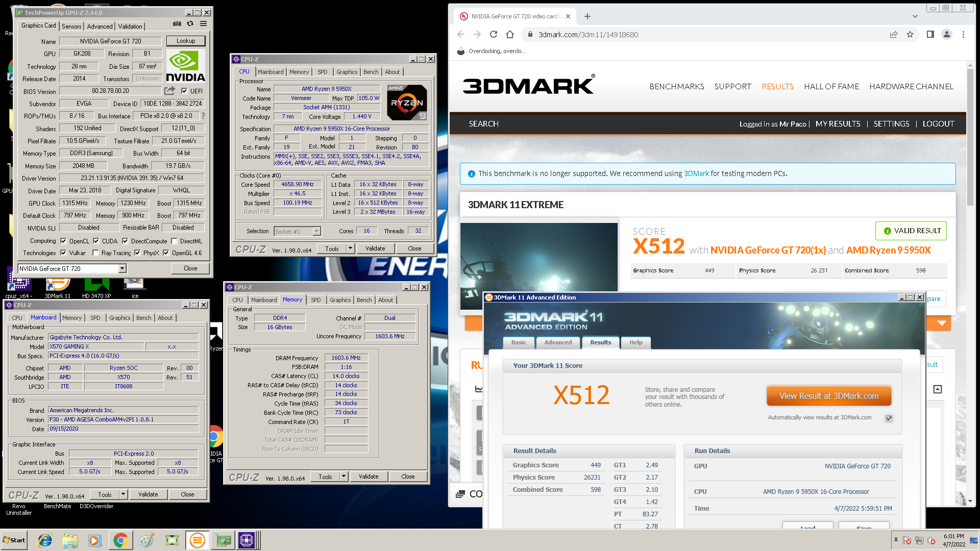Click the 3DMark 11 orange taskbar icon
Screen dimensions: 980x551
(x=197, y=540)
